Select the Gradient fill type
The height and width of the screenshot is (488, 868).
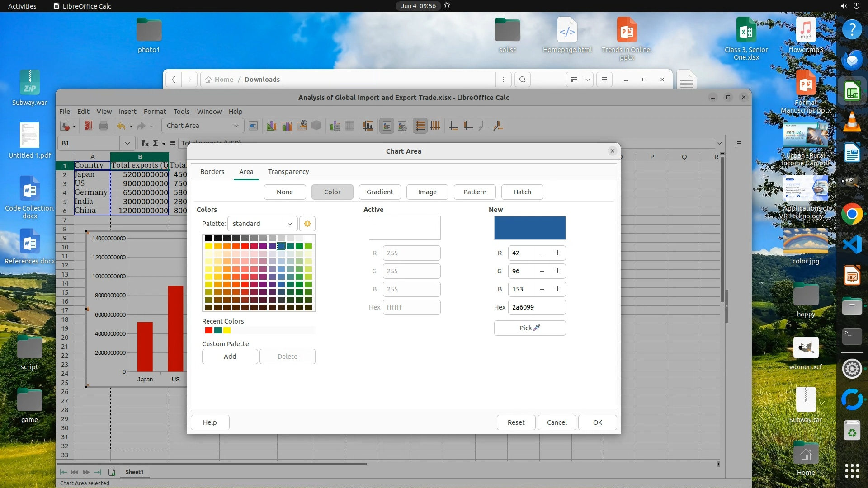tap(380, 192)
